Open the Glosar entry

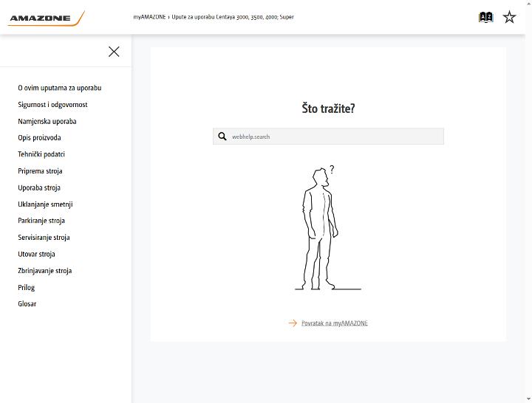click(27, 303)
